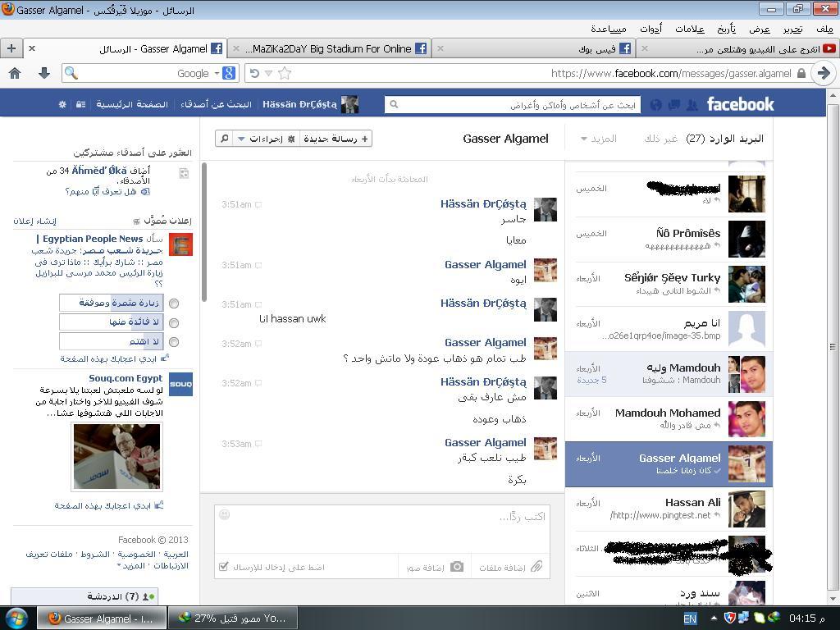Viewport: 840px width, 630px height.
Task: Click the camera icon to add photos
Action: (x=456, y=567)
